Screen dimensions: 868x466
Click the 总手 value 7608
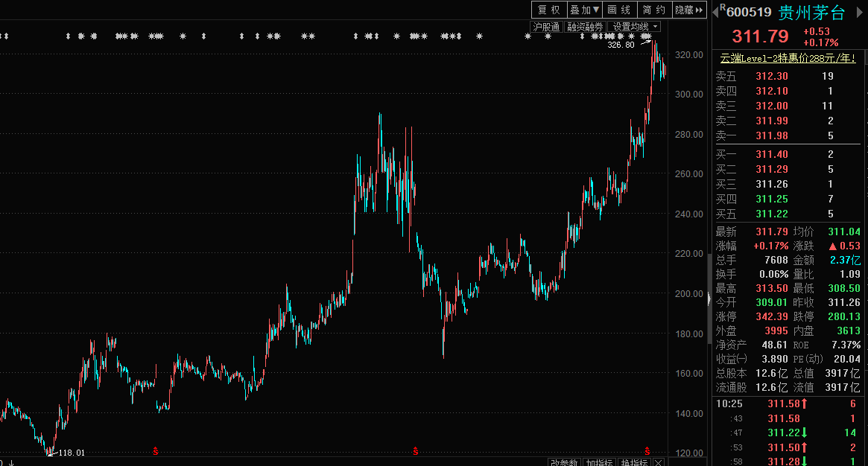tap(776, 260)
